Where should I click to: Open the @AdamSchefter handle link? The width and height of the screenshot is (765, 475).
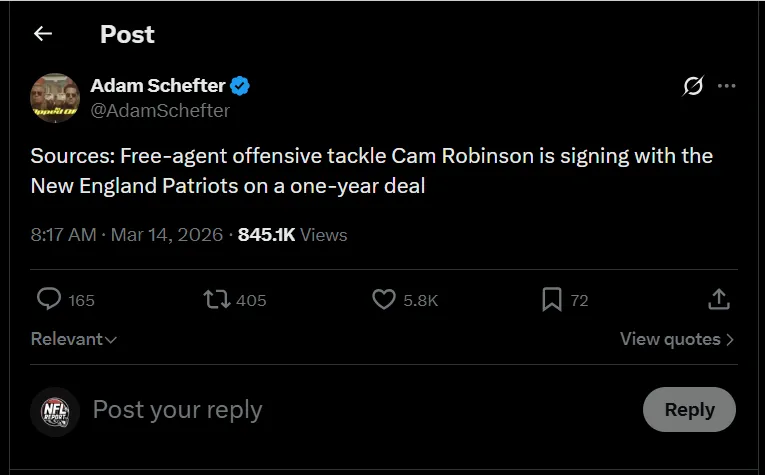pos(160,111)
